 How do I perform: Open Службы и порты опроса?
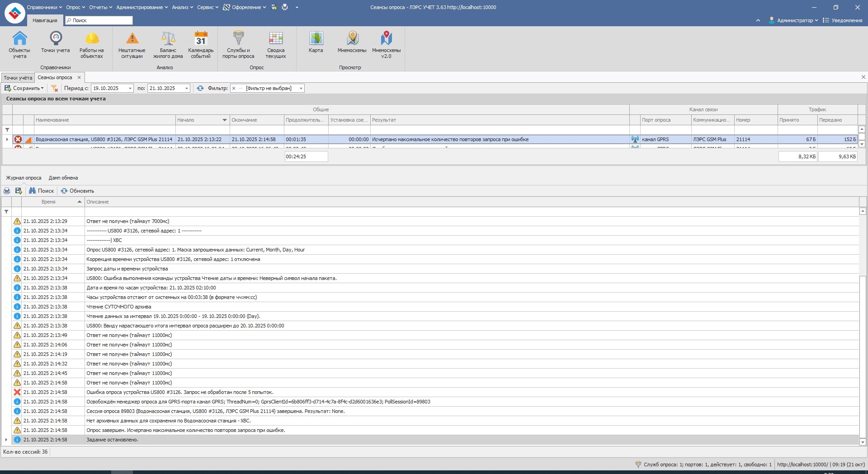[238, 44]
